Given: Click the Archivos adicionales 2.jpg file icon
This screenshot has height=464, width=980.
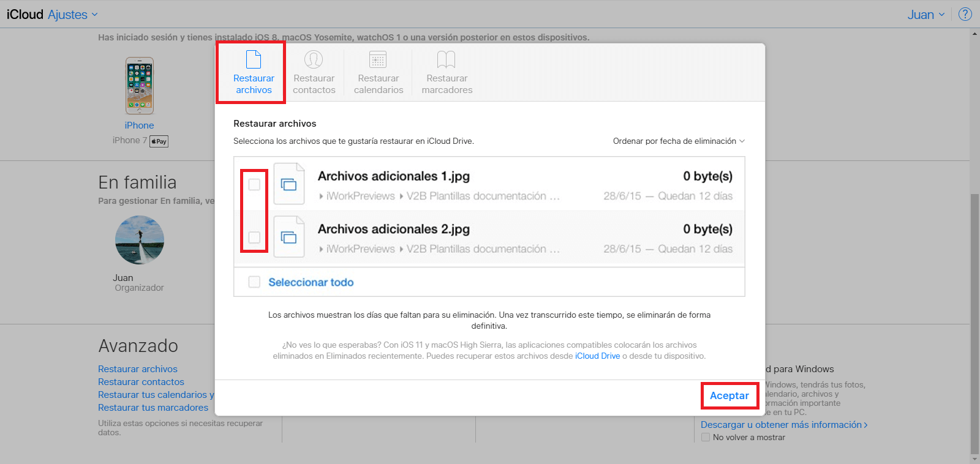Looking at the screenshot, I should click(x=289, y=236).
